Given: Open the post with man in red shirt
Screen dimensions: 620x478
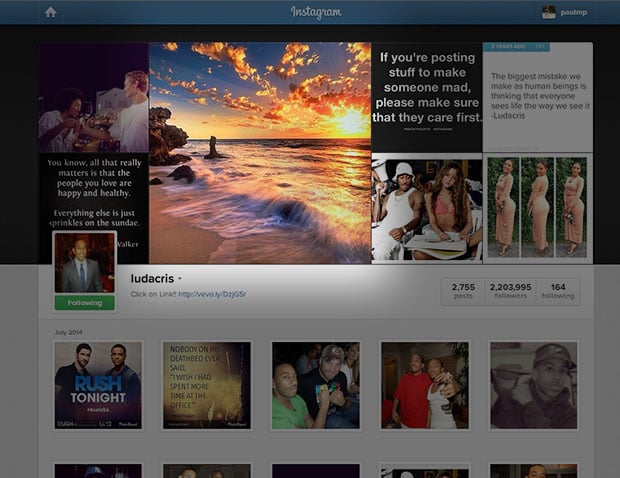Looking at the screenshot, I should [x=425, y=385].
